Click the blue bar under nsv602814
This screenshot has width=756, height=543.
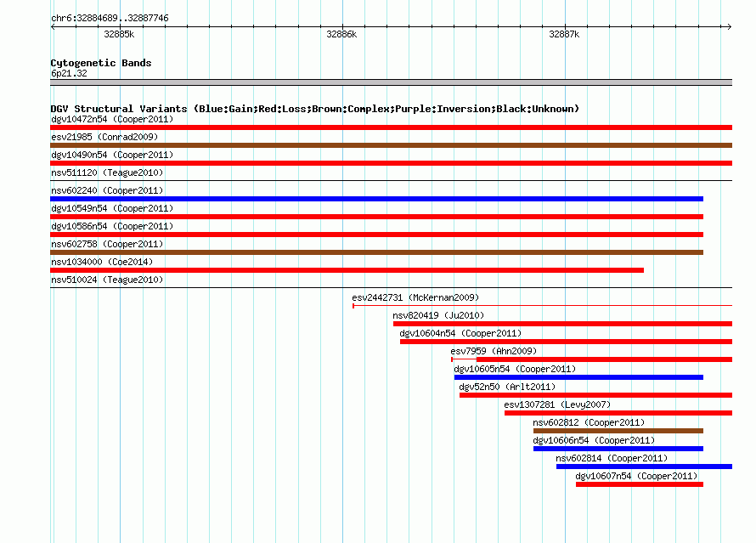pyautogui.click(x=644, y=467)
